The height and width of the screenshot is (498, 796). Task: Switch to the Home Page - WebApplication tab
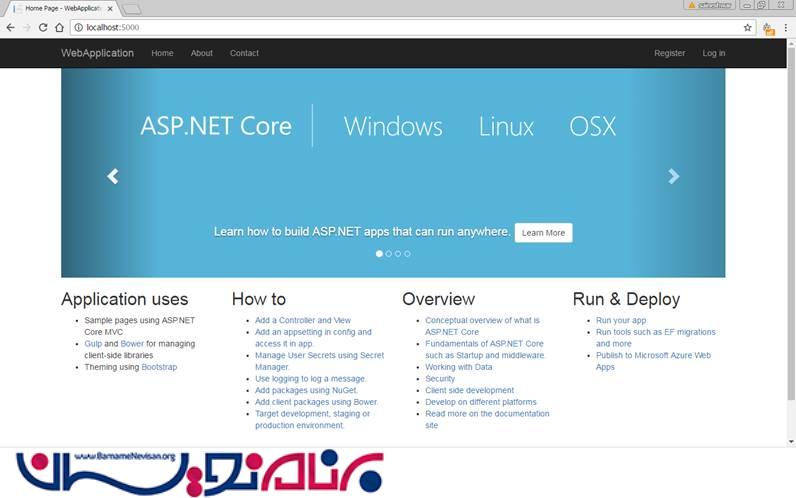tap(61, 9)
